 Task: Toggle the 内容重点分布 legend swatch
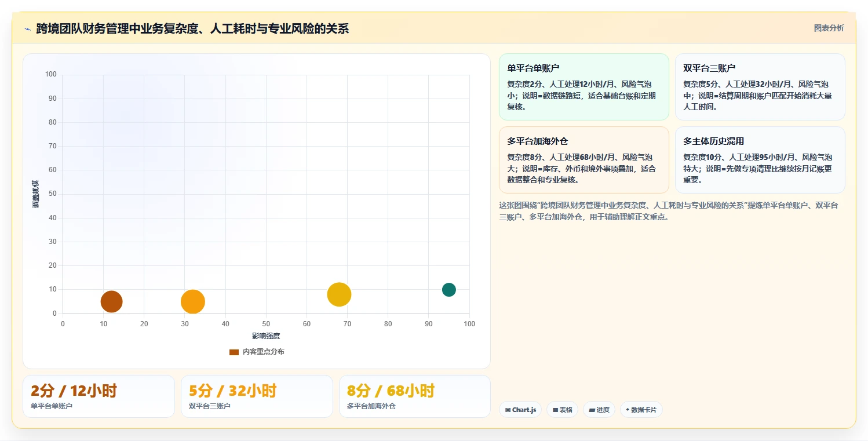(234, 352)
